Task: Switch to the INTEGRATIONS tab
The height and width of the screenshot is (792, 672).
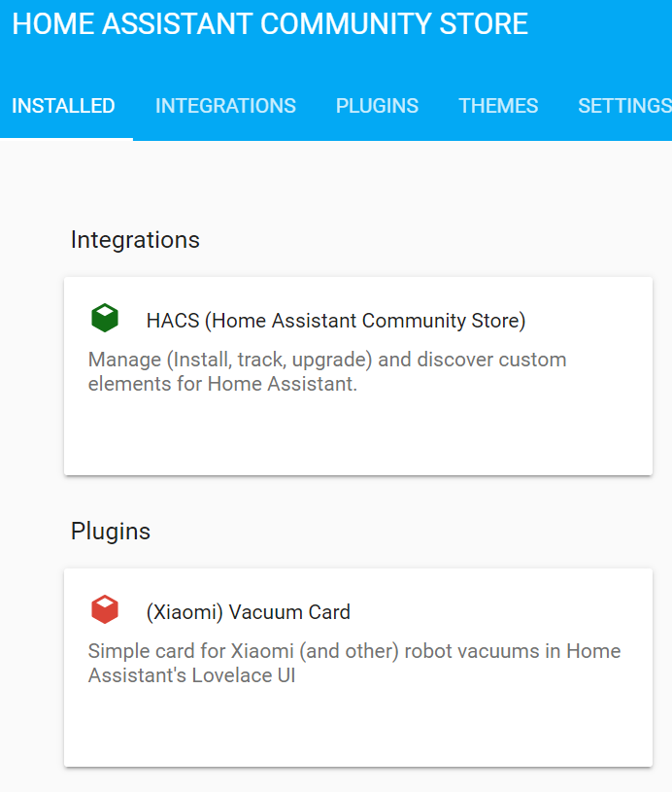Action: point(225,106)
